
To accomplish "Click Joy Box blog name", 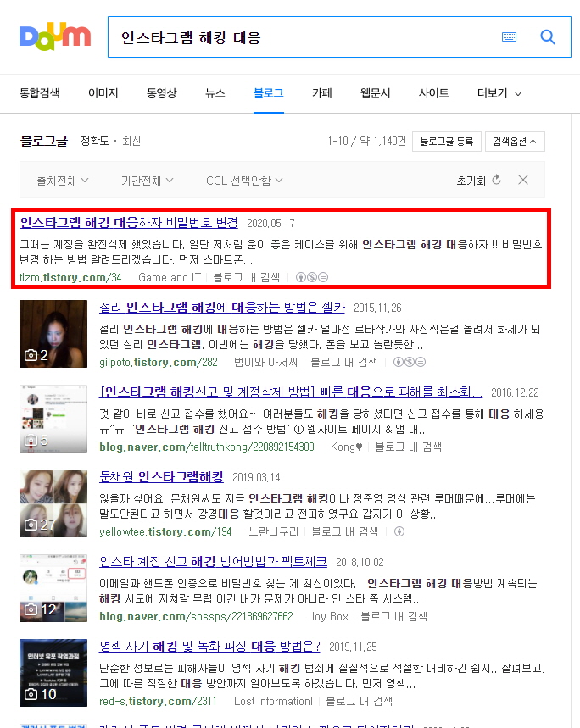I will [328, 617].
